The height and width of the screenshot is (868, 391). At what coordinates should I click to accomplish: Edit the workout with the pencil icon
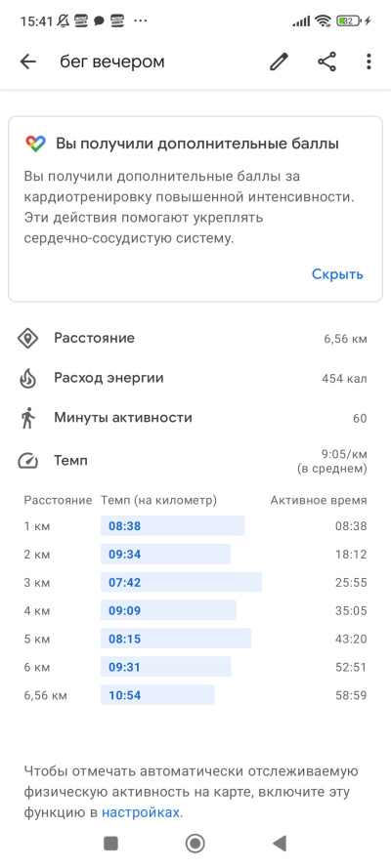[280, 62]
